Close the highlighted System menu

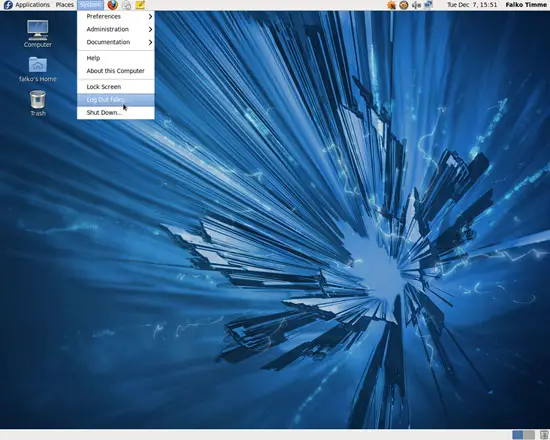click(90, 5)
